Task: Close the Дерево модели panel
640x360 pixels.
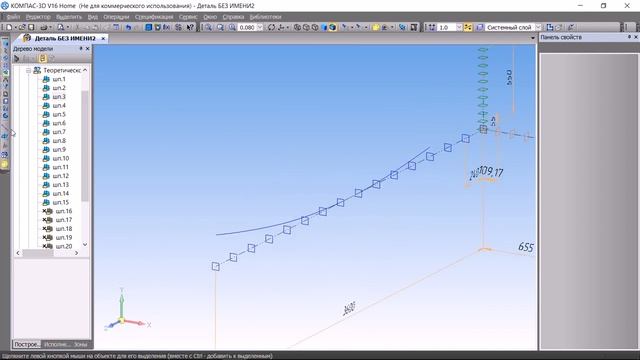Action: coord(87,49)
